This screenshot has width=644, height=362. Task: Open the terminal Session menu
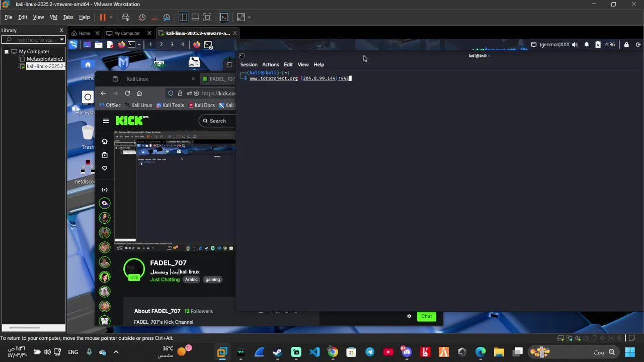coord(249,64)
